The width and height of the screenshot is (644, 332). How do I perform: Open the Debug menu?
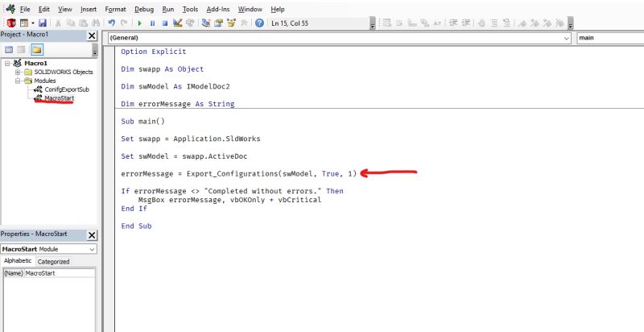point(144,9)
